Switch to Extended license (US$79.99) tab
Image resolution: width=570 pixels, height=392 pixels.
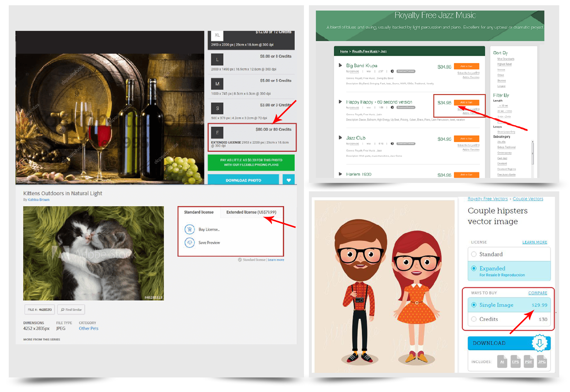click(251, 212)
